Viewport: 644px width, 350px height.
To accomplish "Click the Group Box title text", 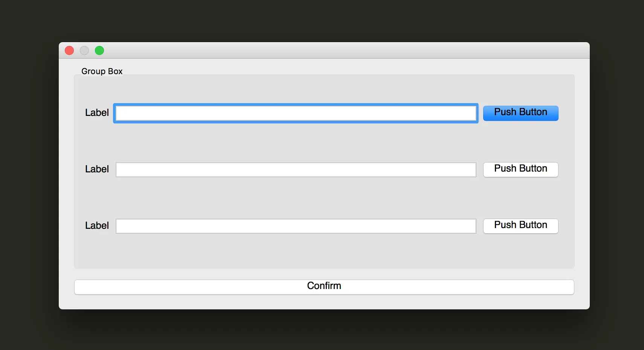I will pos(102,71).
